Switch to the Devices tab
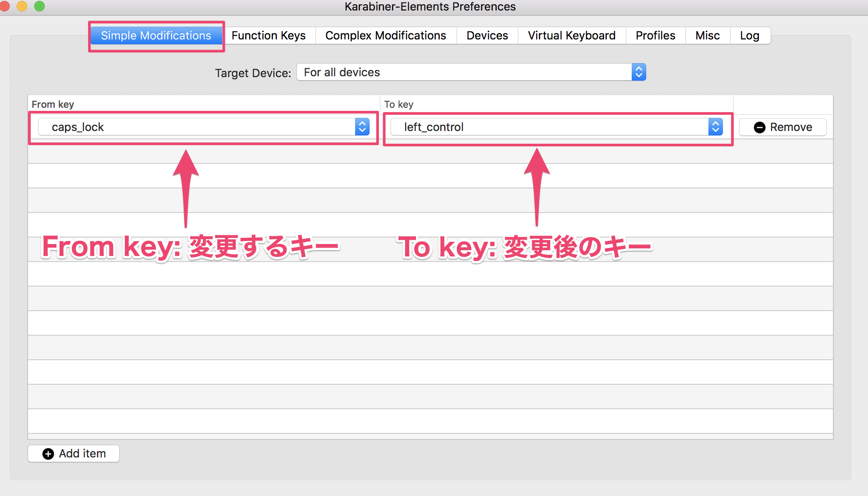The width and height of the screenshot is (868, 496). [487, 35]
